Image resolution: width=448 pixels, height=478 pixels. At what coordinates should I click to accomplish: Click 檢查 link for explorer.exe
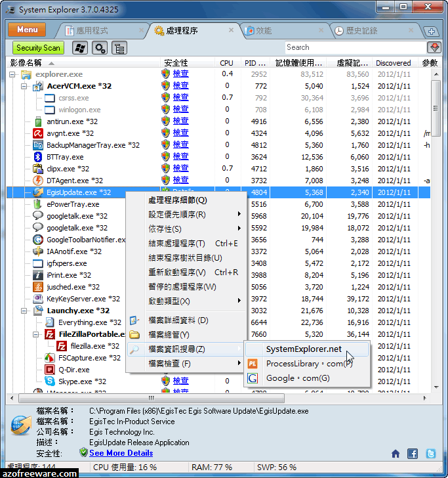pos(180,74)
